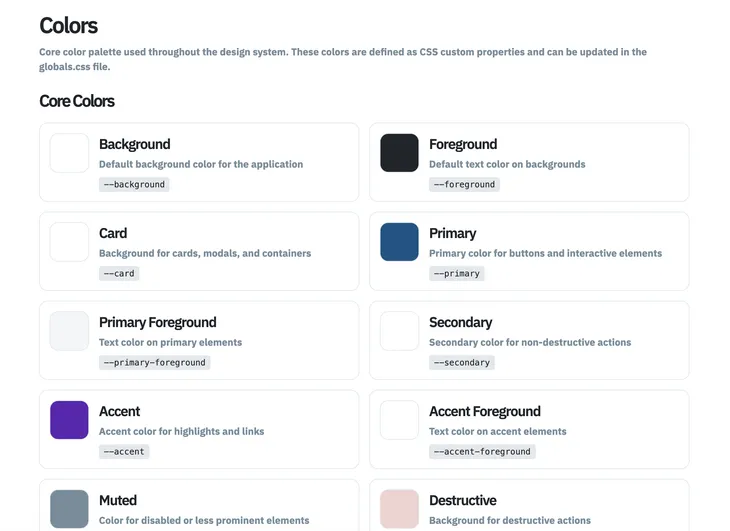Select the Card color swatch

coord(69,242)
